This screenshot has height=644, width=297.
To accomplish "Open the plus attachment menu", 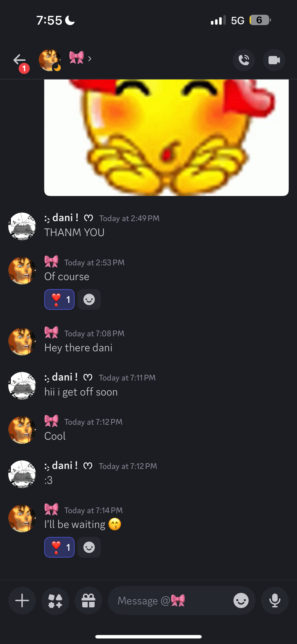I will [x=22, y=600].
